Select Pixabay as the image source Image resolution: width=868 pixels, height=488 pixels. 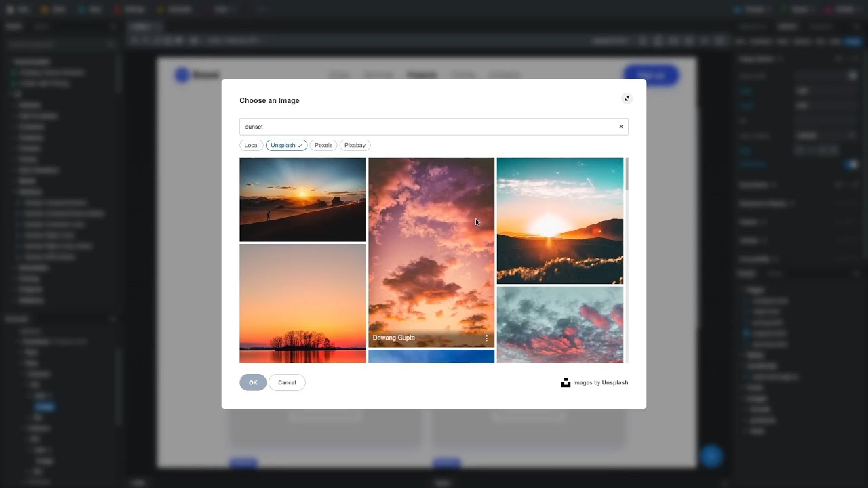point(355,145)
